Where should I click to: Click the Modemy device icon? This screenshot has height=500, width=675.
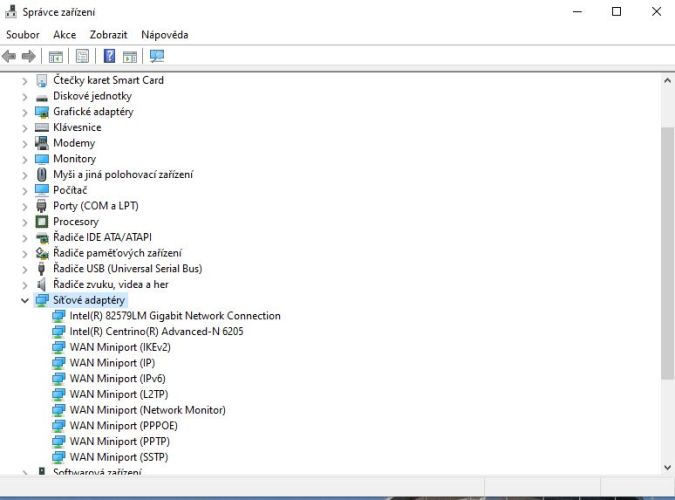coord(42,143)
